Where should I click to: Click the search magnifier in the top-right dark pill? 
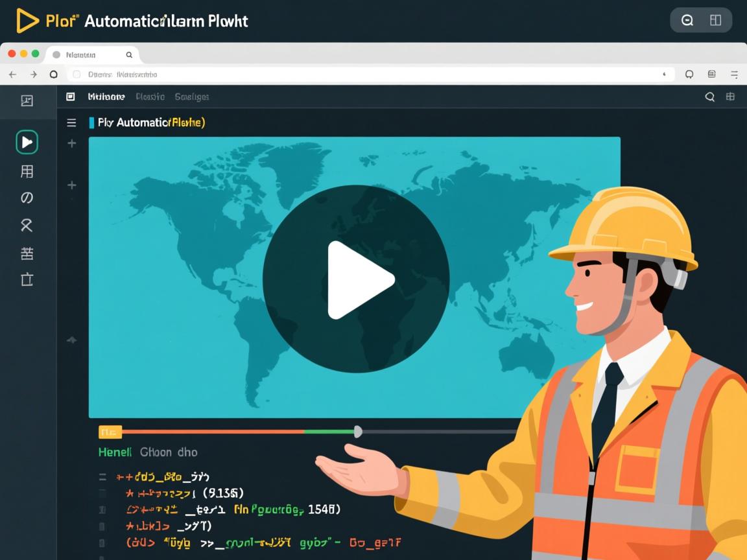687,21
